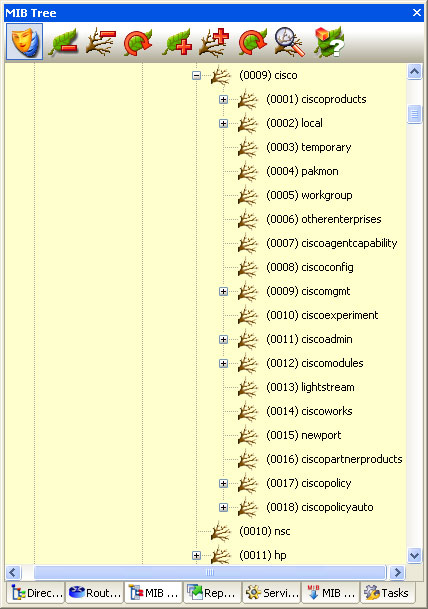The image size is (428, 609).
Task: Expand the (0002) local node
Action: coord(223,124)
